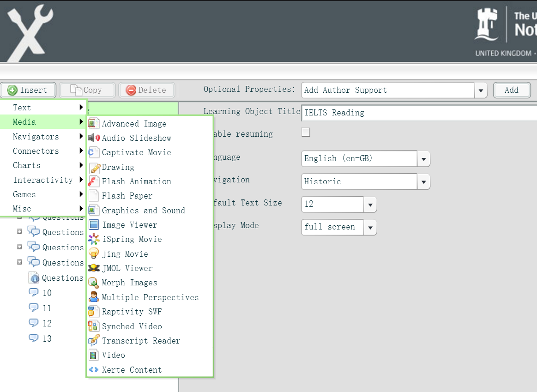The width and height of the screenshot is (537, 392).
Task: Click the Graphics and Sound icon
Action: (93, 210)
